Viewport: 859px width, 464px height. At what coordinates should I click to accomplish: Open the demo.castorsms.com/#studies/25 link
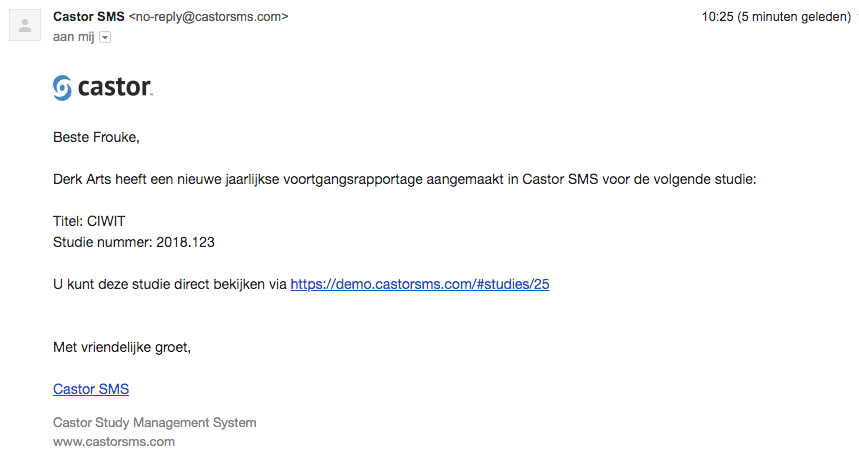420,284
